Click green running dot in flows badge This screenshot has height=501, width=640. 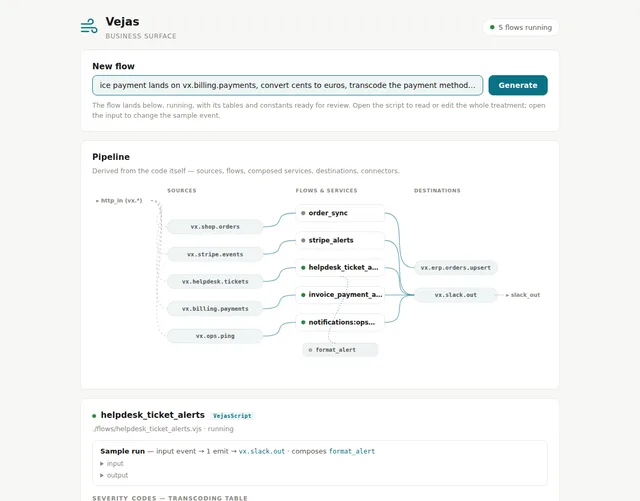click(492, 27)
